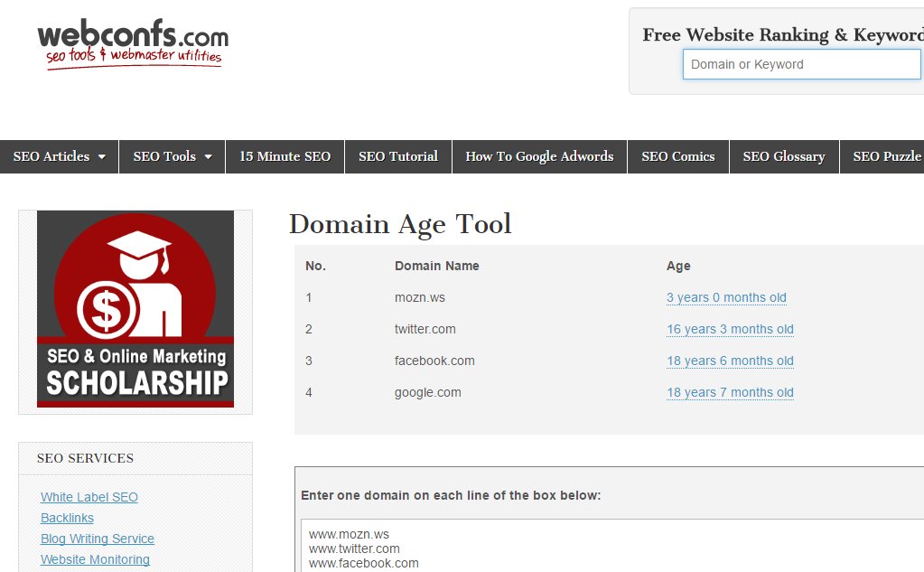The width and height of the screenshot is (924, 572).
Task: Open the SEO Glossary page
Action: point(783,156)
